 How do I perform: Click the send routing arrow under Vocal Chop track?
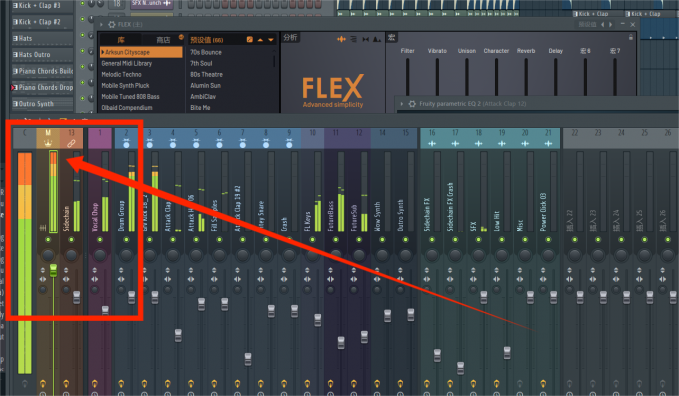[x=94, y=383]
